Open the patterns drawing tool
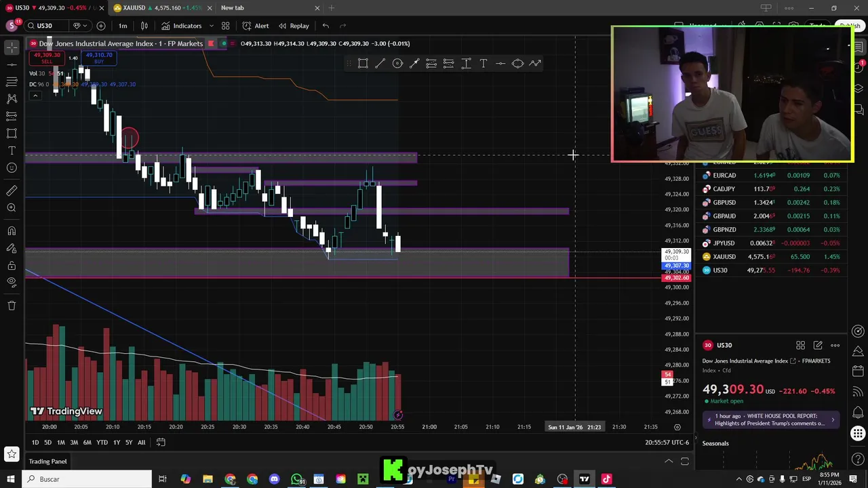 [12, 98]
